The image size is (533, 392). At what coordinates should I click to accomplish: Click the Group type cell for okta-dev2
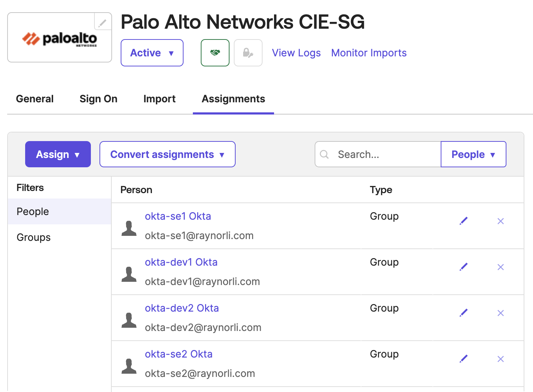(384, 308)
